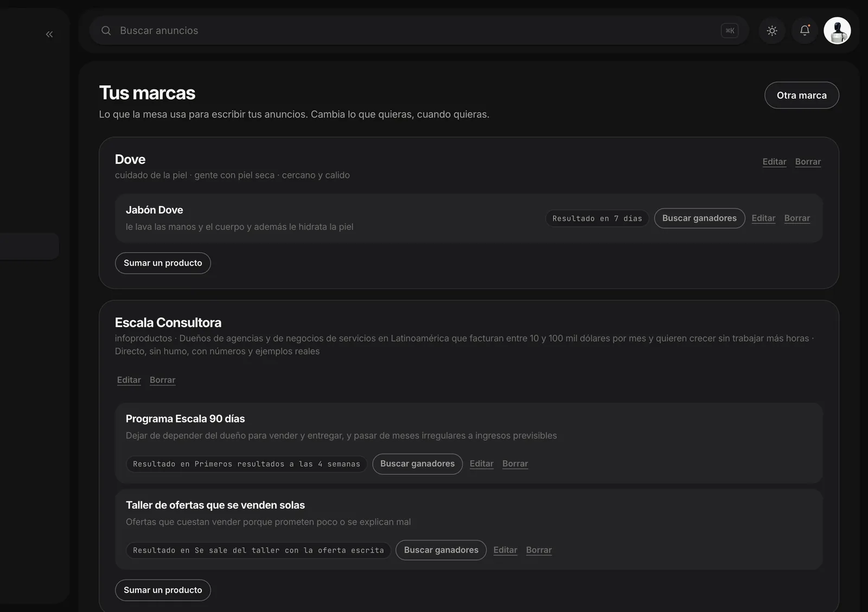Viewport: 868px width, 612px height.
Task: Click the Jabón Dove product title
Action: (155, 210)
